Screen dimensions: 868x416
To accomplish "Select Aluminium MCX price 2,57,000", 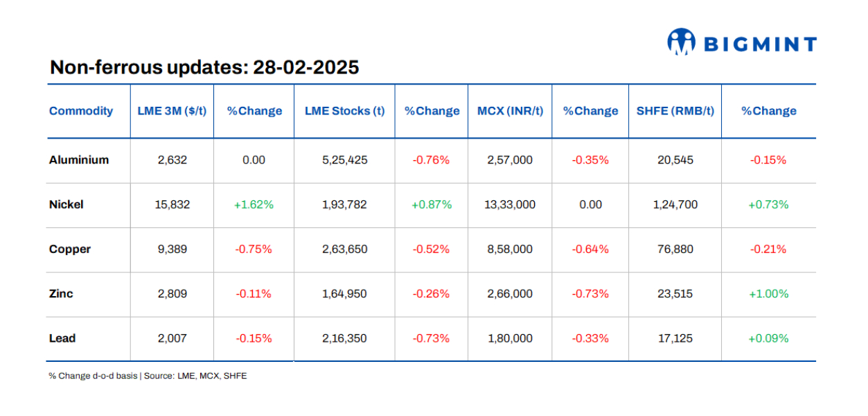I will tap(509, 160).
